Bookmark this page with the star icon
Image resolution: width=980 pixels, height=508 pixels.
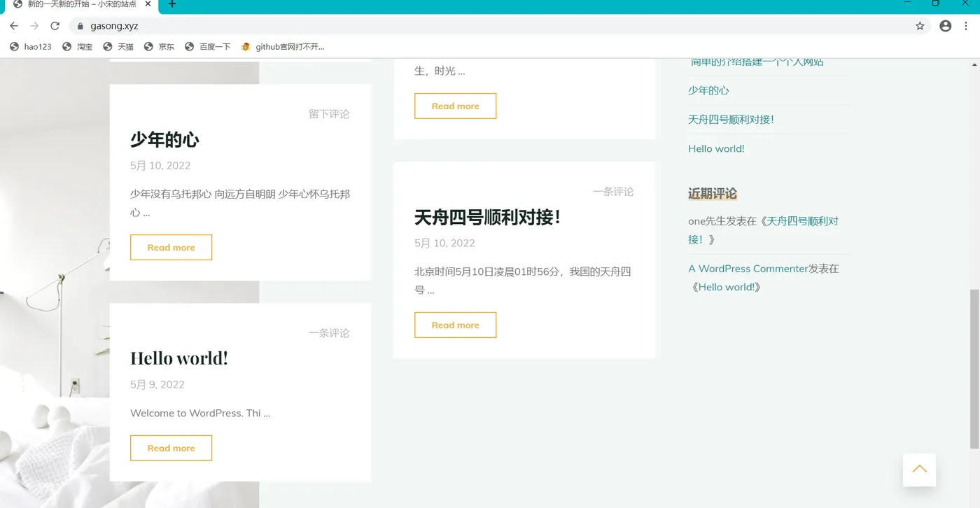[920, 26]
